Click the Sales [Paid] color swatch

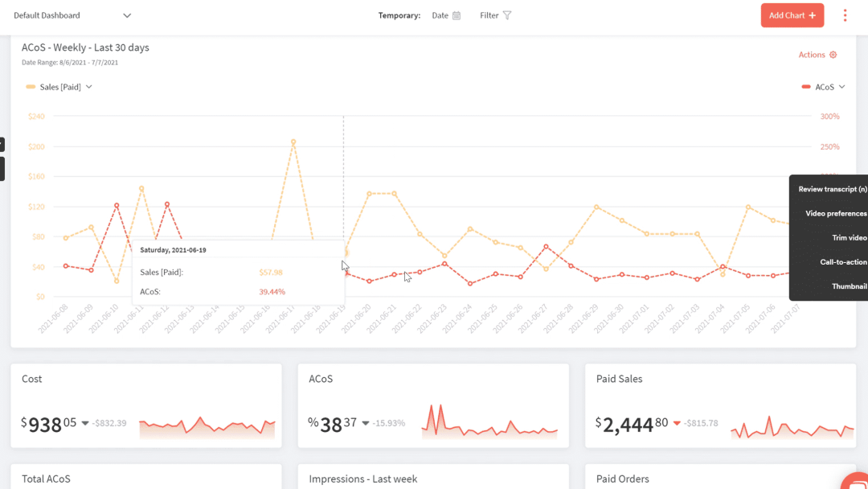[31, 87]
